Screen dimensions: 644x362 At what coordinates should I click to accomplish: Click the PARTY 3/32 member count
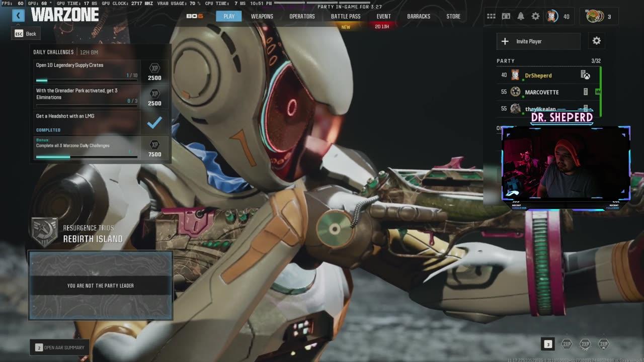tap(596, 61)
